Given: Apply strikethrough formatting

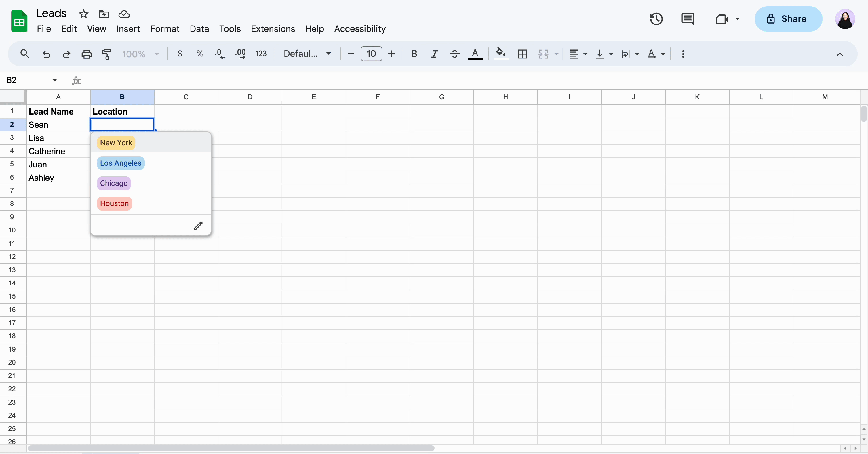Looking at the screenshot, I should coord(454,54).
